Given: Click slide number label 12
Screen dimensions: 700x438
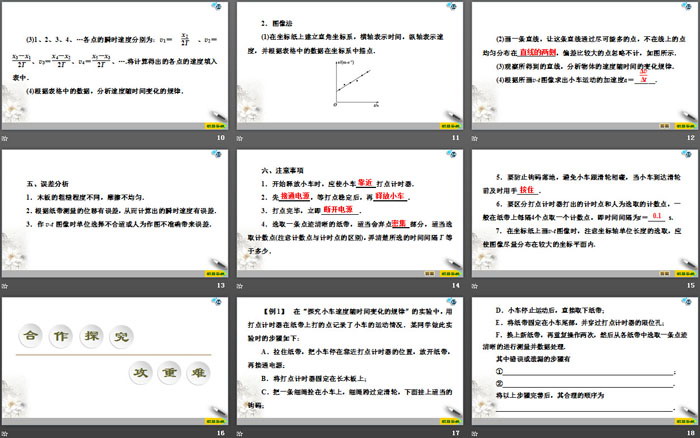Looking at the screenshot, I should (x=691, y=138).
